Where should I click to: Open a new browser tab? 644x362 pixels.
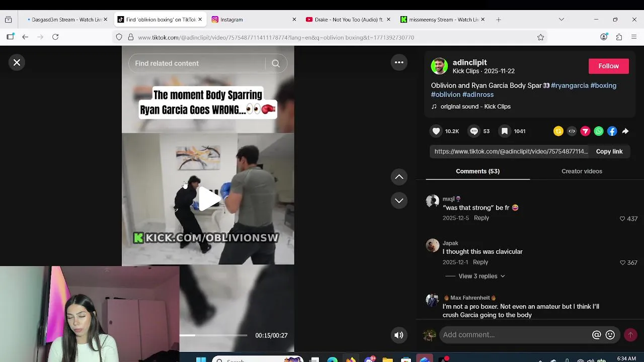tap(499, 20)
